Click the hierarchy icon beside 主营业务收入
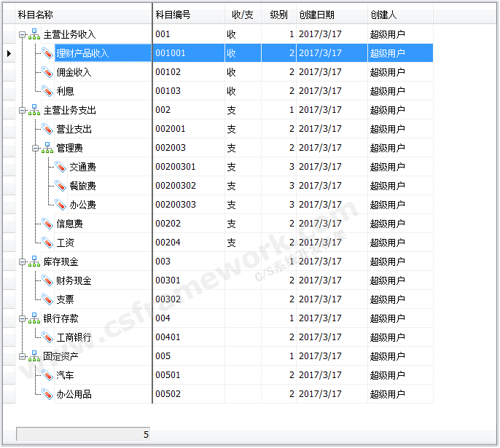 34,34
